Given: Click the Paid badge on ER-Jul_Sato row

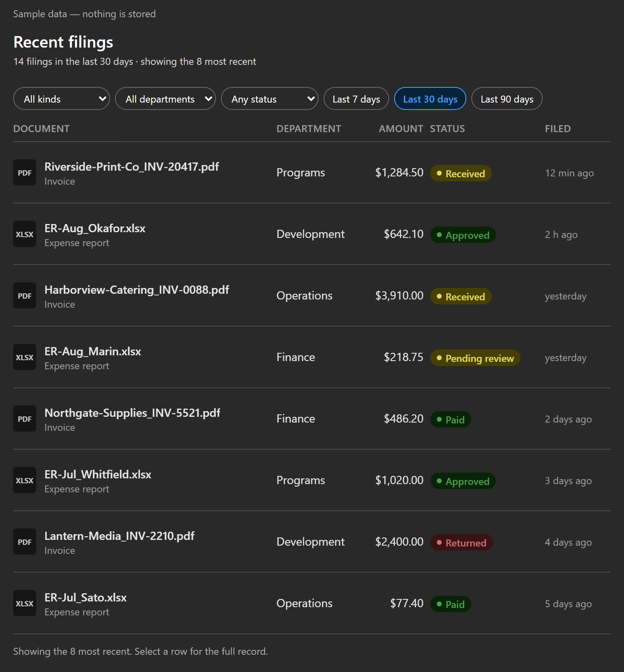Looking at the screenshot, I should pyautogui.click(x=450, y=604).
